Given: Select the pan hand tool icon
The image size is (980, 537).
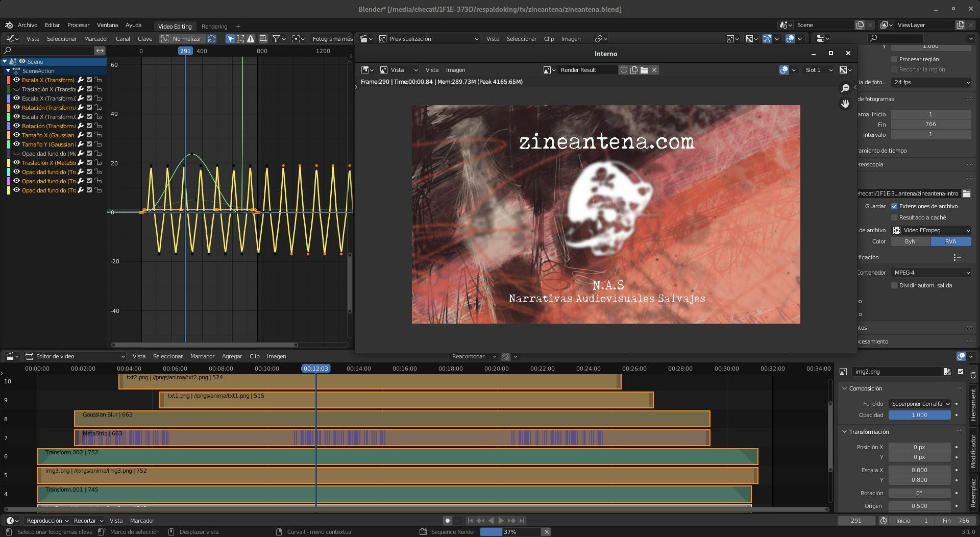Looking at the screenshot, I should pos(845,104).
